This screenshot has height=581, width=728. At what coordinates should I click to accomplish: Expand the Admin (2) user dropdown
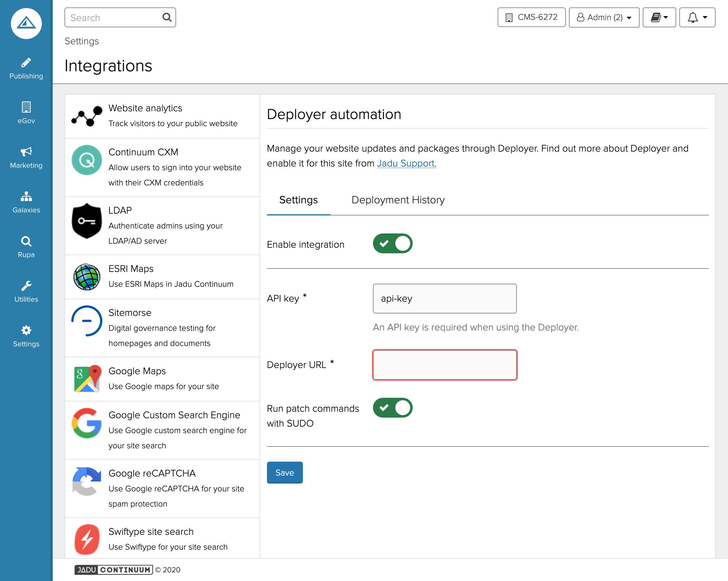pyautogui.click(x=604, y=18)
